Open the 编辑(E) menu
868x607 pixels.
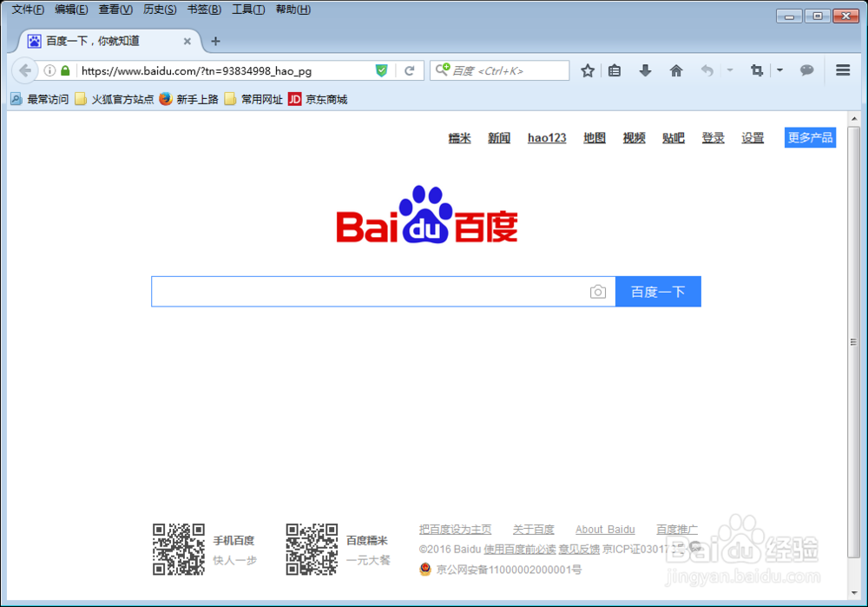(x=71, y=10)
